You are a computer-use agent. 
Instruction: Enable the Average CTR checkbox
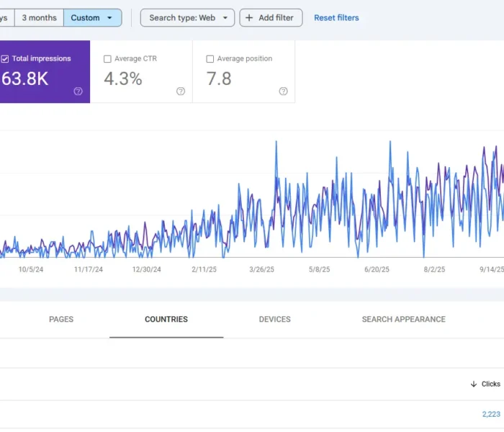pyautogui.click(x=108, y=59)
